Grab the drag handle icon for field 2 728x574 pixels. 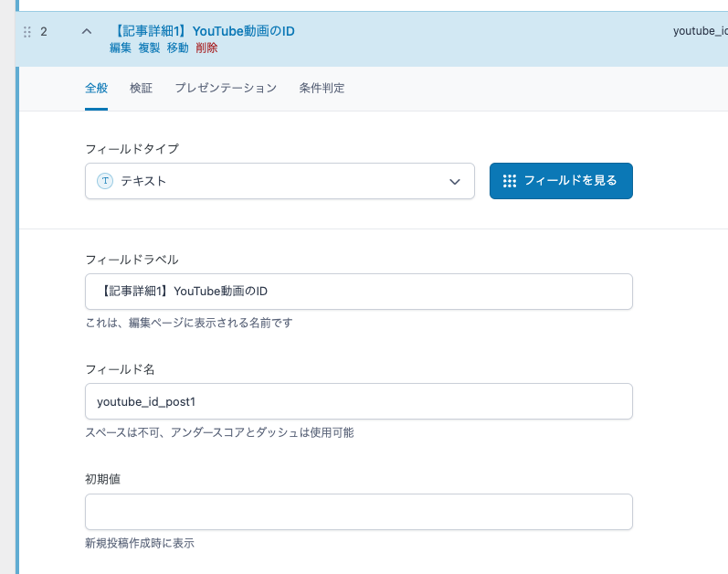(x=27, y=32)
